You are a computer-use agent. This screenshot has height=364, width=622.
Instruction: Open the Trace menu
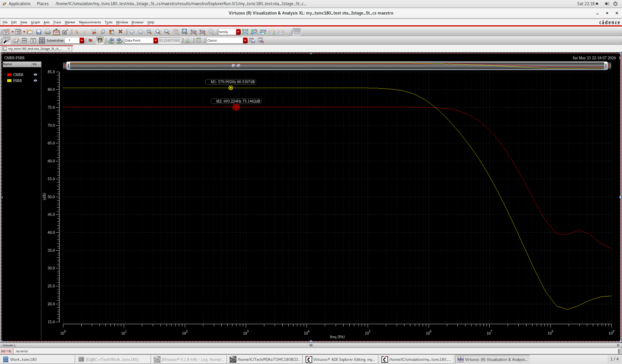(x=57, y=22)
